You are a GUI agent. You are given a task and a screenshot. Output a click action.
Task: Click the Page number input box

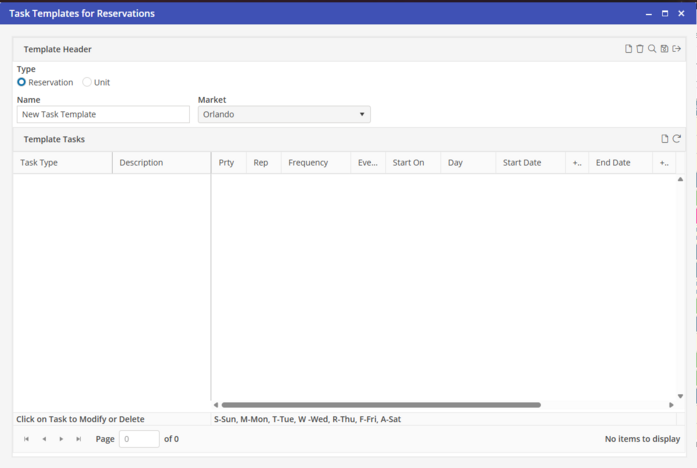[139, 439]
